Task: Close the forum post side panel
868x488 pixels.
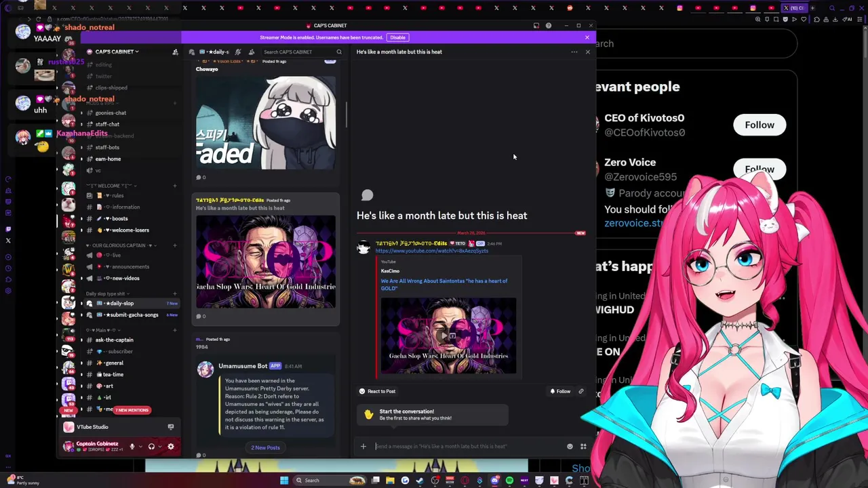Action: [588, 52]
